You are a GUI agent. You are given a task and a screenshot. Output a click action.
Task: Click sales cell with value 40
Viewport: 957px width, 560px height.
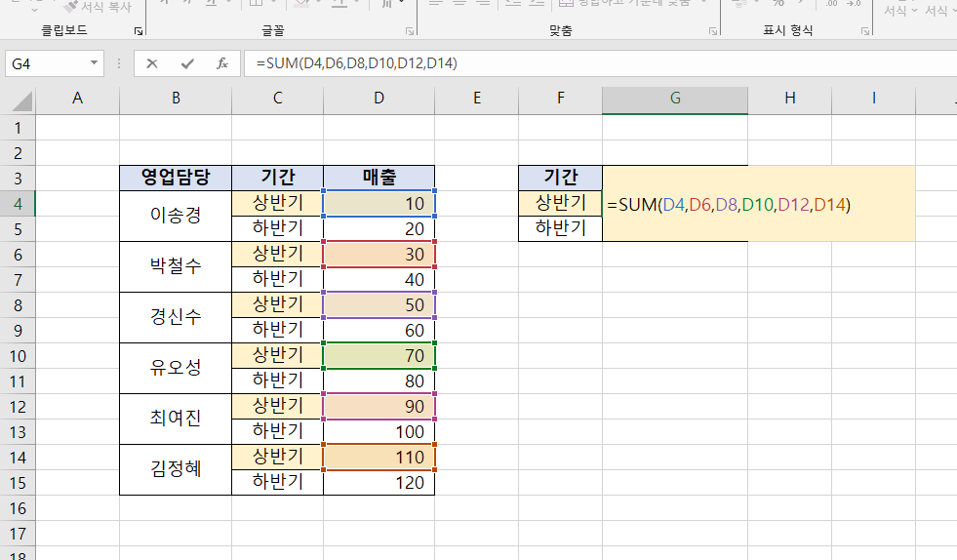379,280
